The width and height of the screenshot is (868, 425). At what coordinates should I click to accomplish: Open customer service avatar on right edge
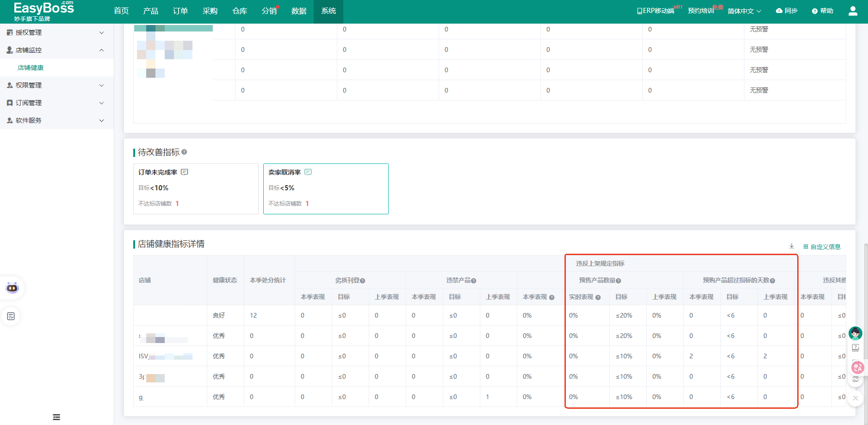tap(855, 333)
